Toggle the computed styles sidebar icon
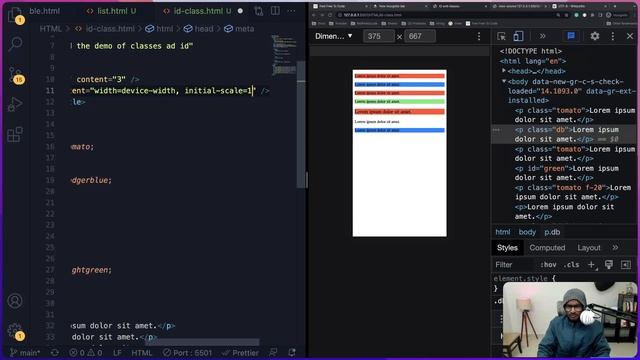The height and width of the screenshot is (360, 640). 626,265
